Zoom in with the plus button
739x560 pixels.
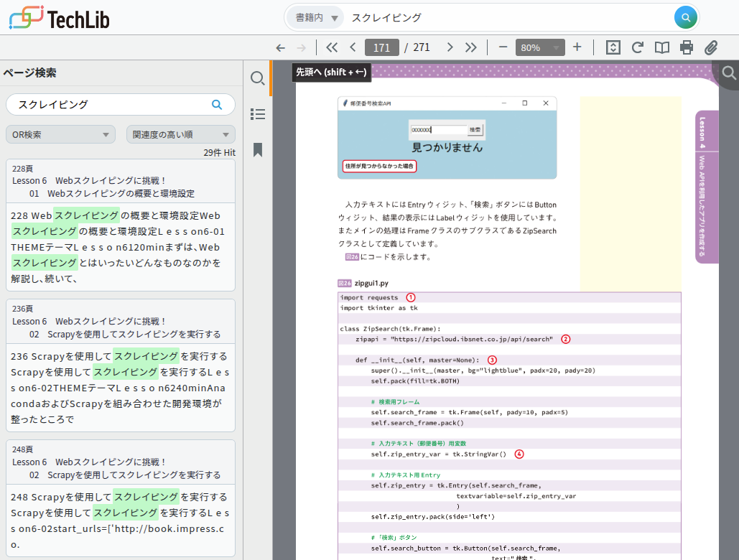(x=577, y=47)
